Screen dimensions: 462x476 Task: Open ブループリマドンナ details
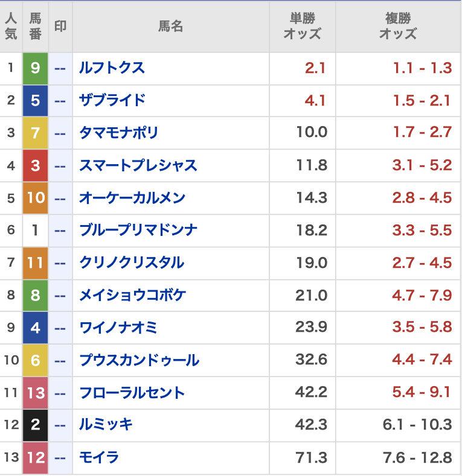pos(138,230)
